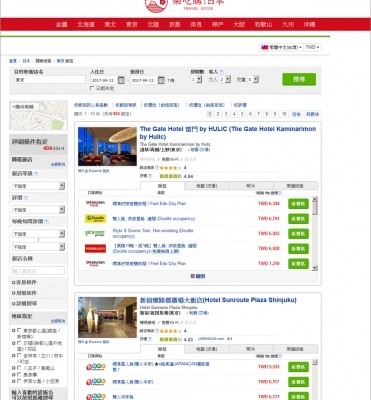Click the Taiwan flag language icon
Viewport: 371px width, 400px height.
pyautogui.click(x=264, y=47)
